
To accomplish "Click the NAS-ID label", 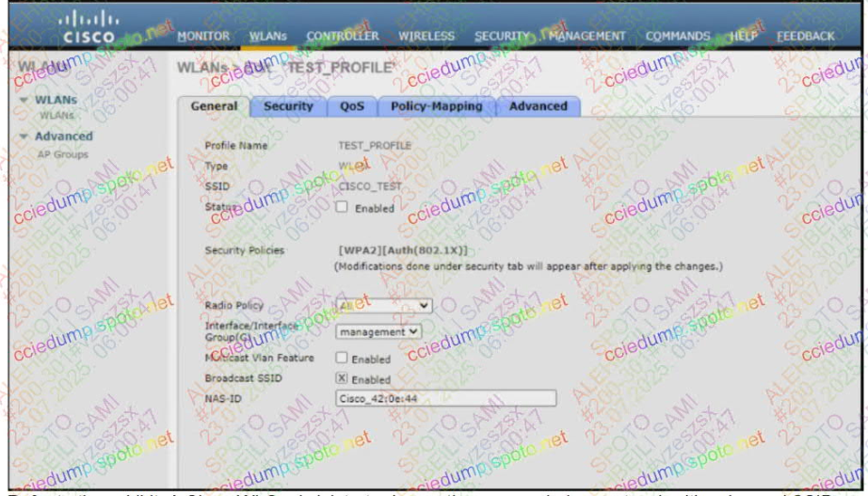I will [x=223, y=398].
